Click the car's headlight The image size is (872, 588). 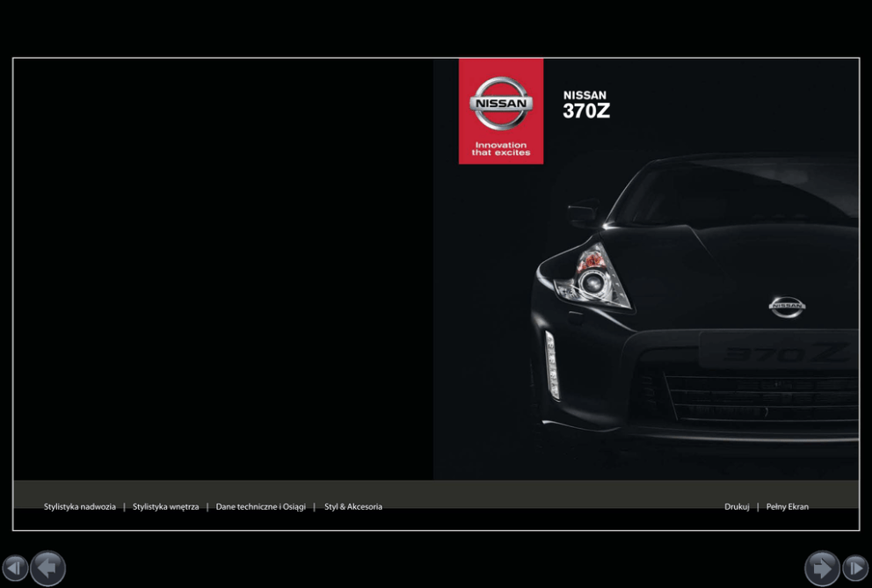[595, 277]
